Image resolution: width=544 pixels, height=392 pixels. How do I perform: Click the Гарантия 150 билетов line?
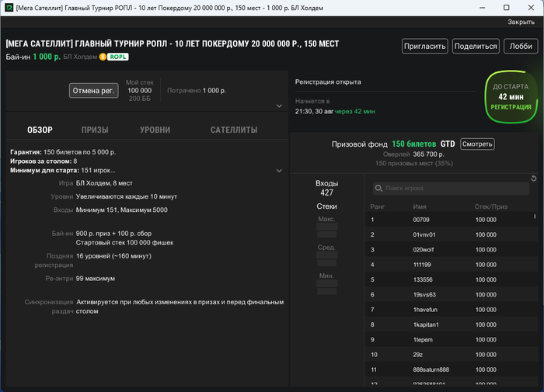click(63, 152)
